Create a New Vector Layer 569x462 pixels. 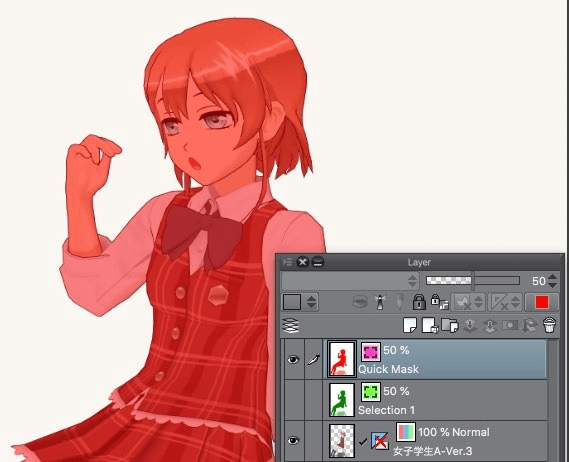click(430, 325)
